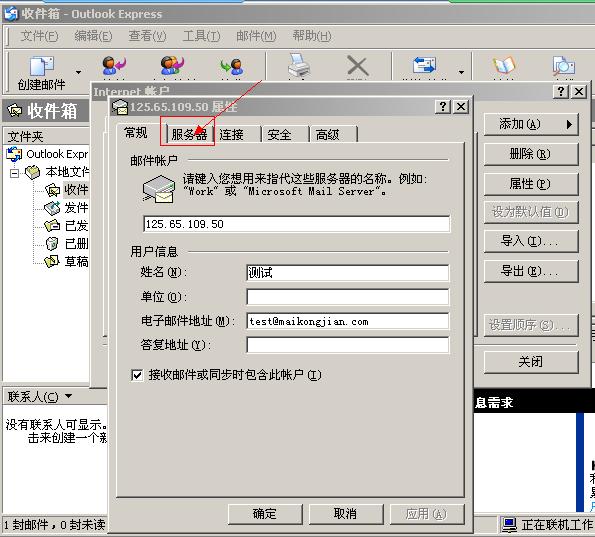Viewport: 595px width, 537px height.
Task: Click the Reply All toolbar icon
Action: (172, 66)
